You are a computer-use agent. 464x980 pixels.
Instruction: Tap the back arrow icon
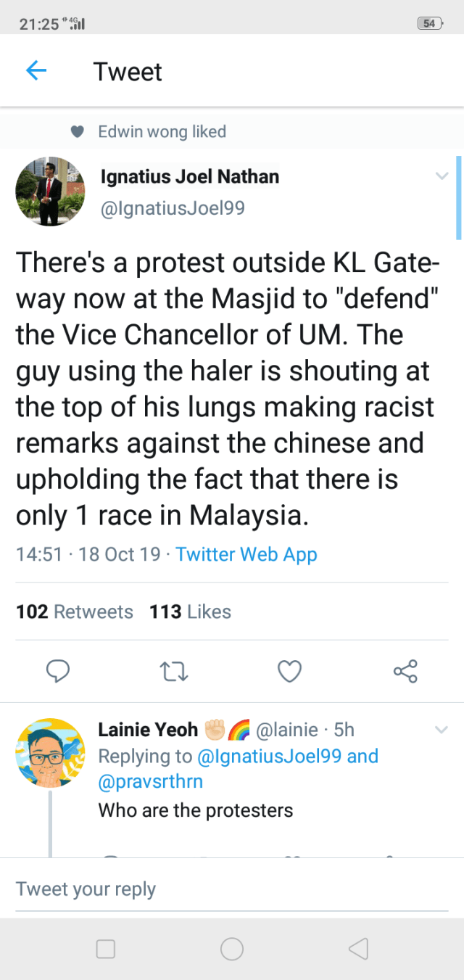tap(36, 71)
